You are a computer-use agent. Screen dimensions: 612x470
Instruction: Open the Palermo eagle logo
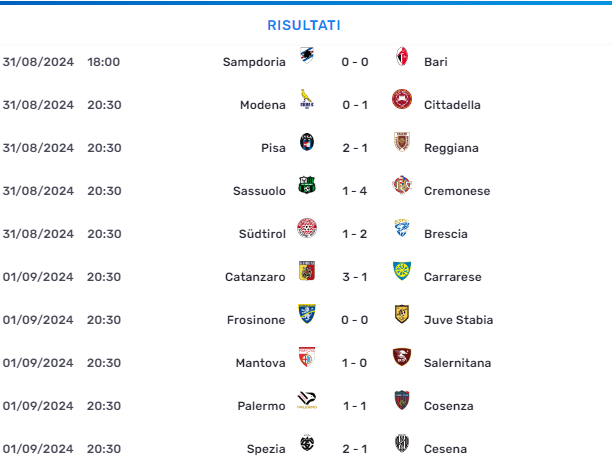coord(307,400)
